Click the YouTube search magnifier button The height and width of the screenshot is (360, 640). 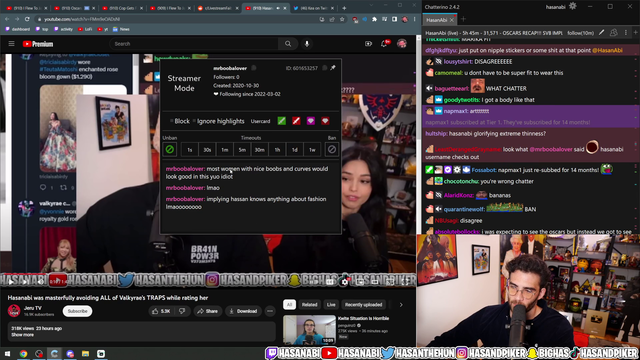(x=288, y=44)
